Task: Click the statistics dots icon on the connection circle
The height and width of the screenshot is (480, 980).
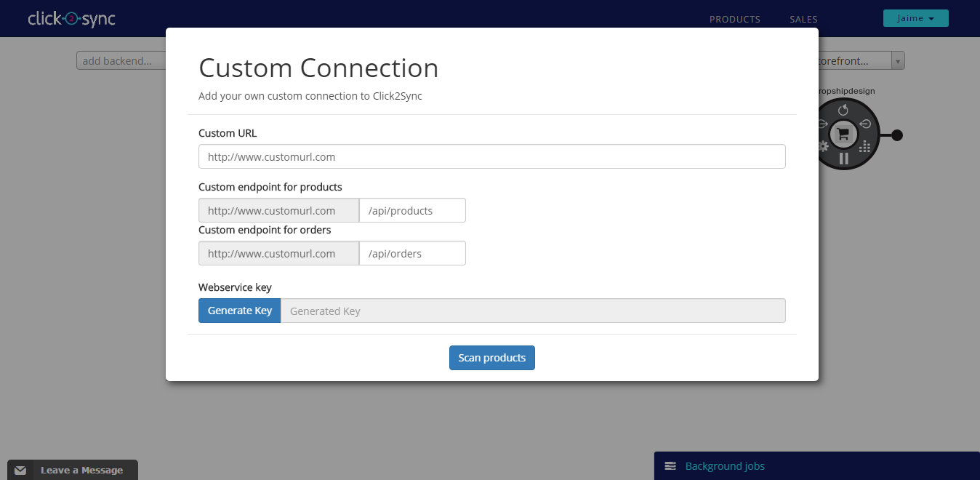Action: [x=865, y=146]
